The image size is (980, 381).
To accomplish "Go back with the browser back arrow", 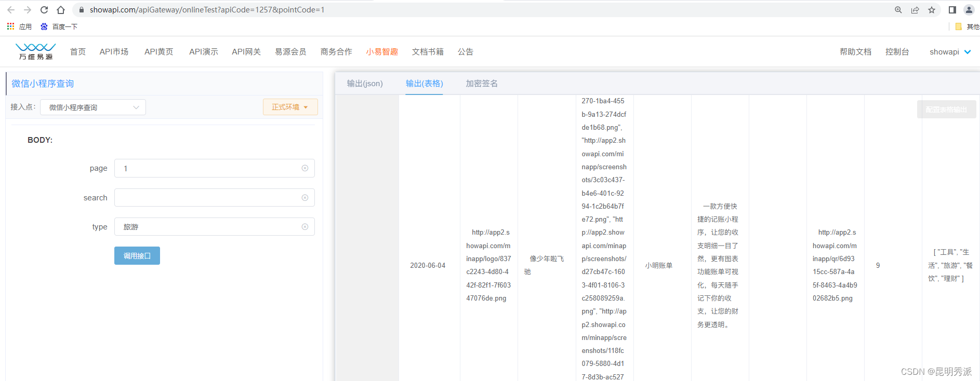I will click(11, 10).
